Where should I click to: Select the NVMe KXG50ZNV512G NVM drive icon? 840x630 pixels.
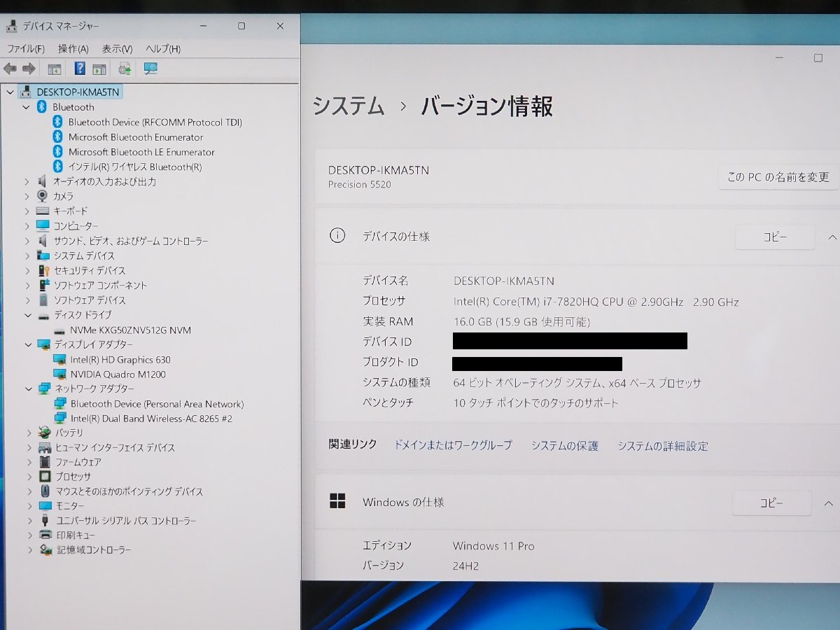pos(61,330)
